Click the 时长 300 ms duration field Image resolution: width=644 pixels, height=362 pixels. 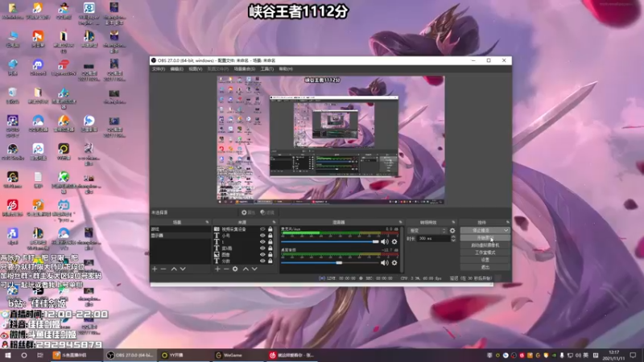[432, 238]
